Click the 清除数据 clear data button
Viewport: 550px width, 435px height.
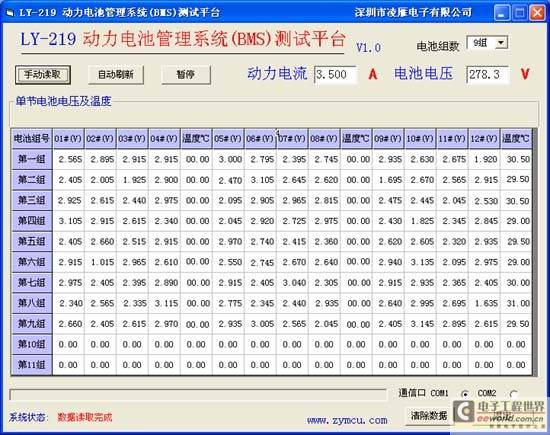tap(429, 416)
